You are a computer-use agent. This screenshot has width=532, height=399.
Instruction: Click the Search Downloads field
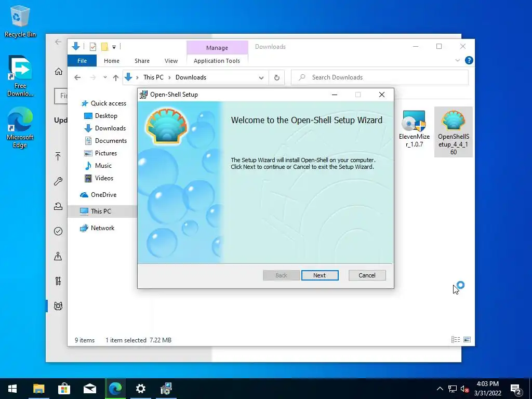[x=380, y=77]
